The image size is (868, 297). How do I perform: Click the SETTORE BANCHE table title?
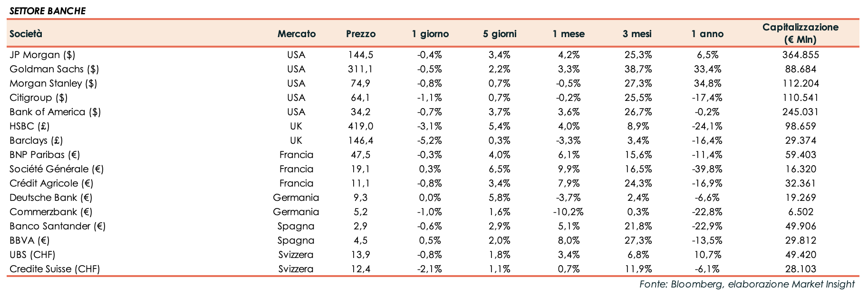[48, 10]
